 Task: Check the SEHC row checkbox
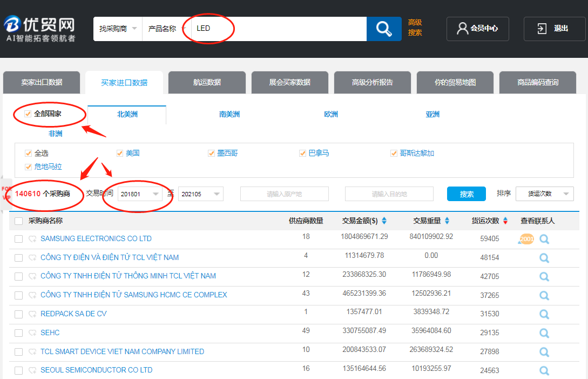19,333
